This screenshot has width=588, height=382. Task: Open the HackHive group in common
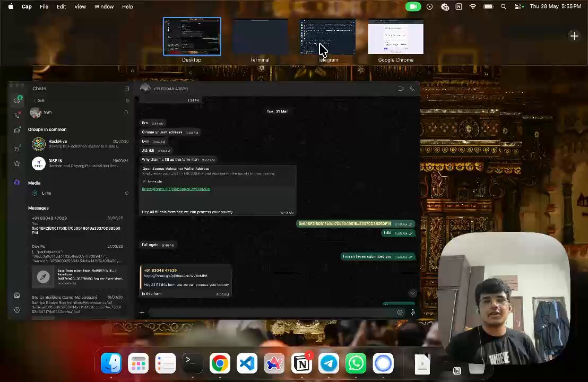tap(80, 144)
